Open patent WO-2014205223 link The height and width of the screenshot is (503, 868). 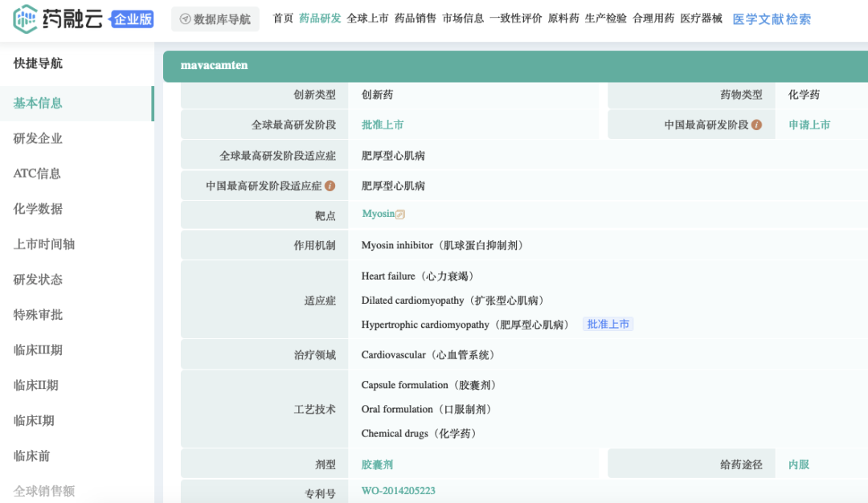point(398,491)
